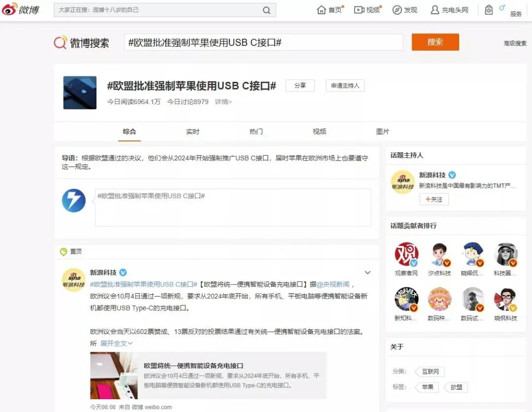Open article title 欧盟将统一便携智能设备充电接口
This screenshot has height=412, width=532.
pos(194,366)
